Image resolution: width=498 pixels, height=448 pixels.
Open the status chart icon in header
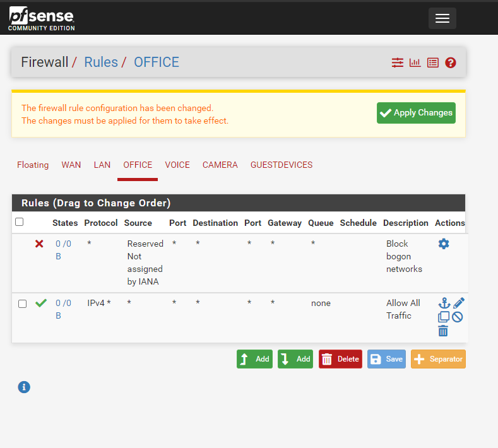click(x=415, y=62)
